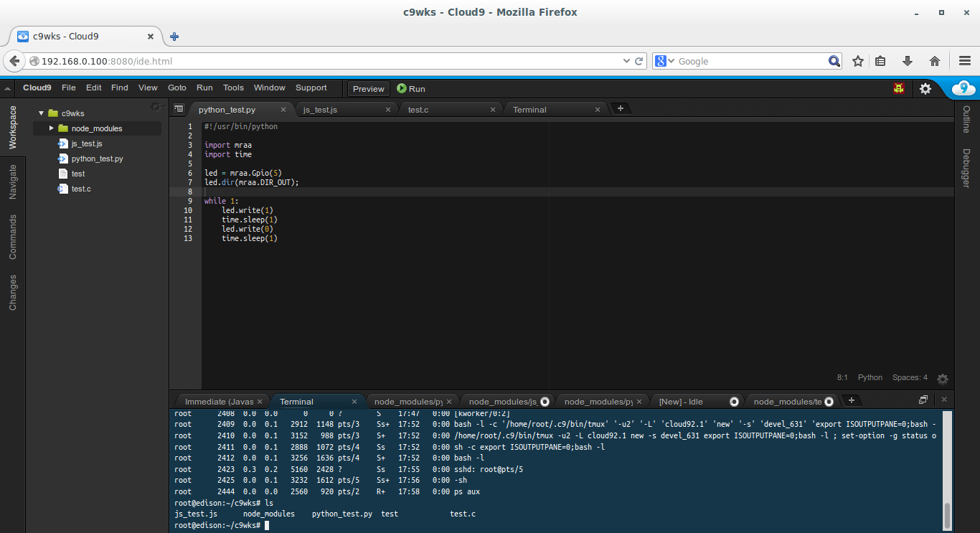Collapse the menu bar with arrow icon
The width and height of the screenshot is (980, 533).
[7, 88]
